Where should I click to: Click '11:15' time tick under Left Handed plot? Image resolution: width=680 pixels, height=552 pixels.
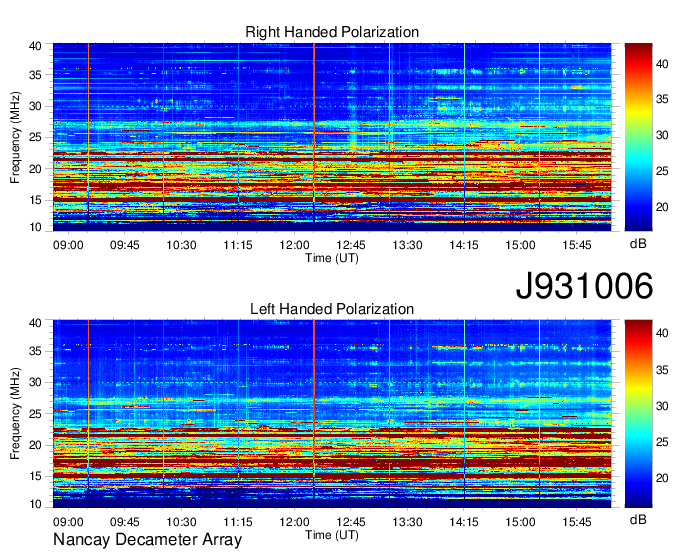pyautogui.click(x=238, y=522)
